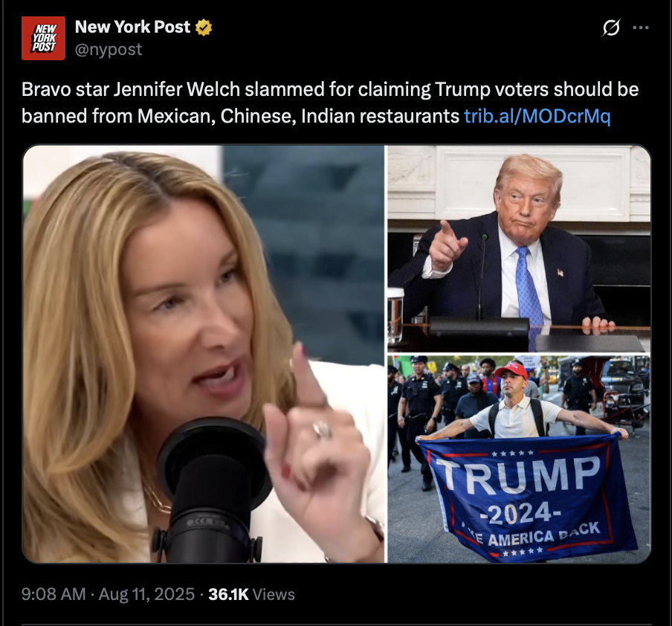Image resolution: width=672 pixels, height=626 pixels.
Task: Click the word Views beside 36.1K
Action: [x=274, y=594]
